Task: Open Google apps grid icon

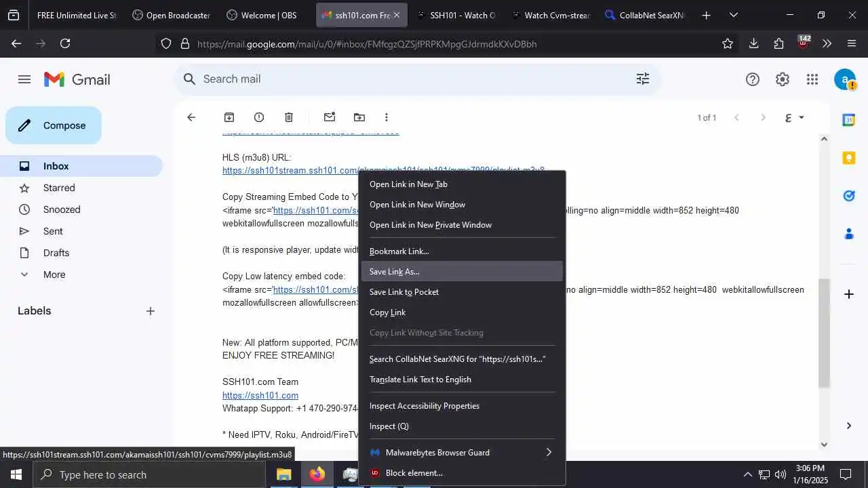Action: coord(812,79)
